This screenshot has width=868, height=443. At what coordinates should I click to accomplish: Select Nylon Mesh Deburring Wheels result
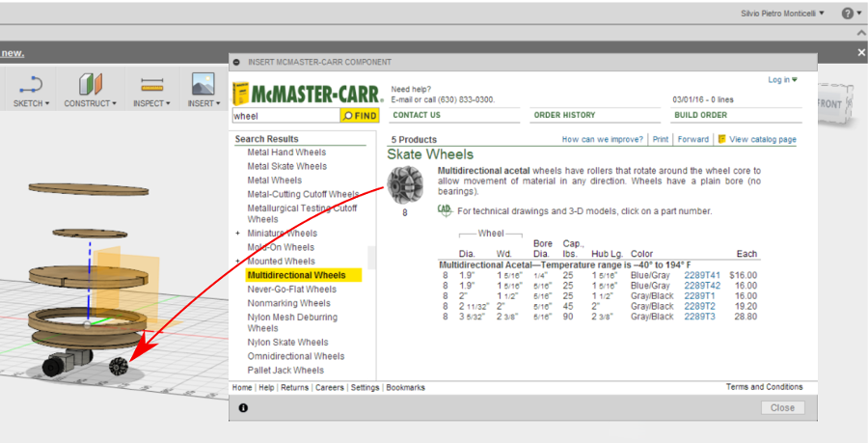point(292,322)
